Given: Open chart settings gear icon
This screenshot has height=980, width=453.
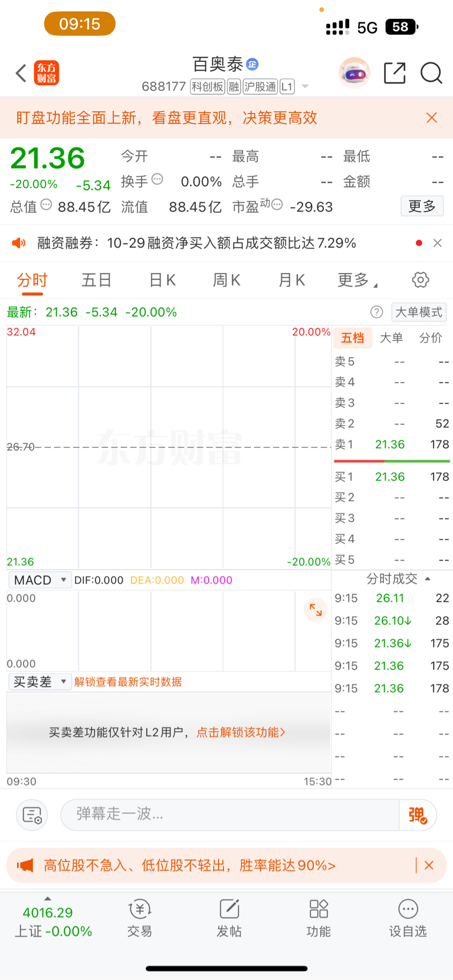Looking at the screenshot, I should coord(421,280).
